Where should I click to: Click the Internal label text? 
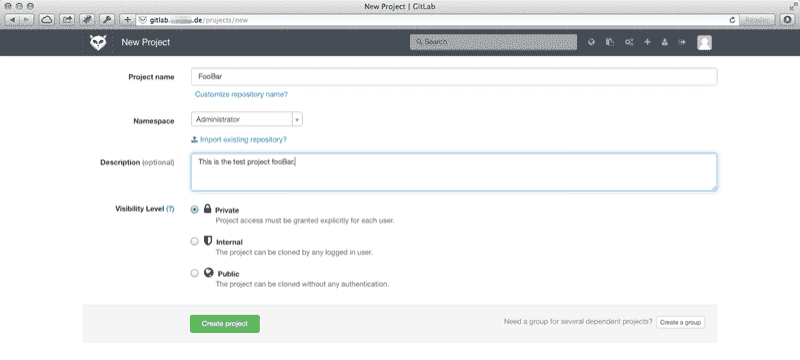coord(230,242)
